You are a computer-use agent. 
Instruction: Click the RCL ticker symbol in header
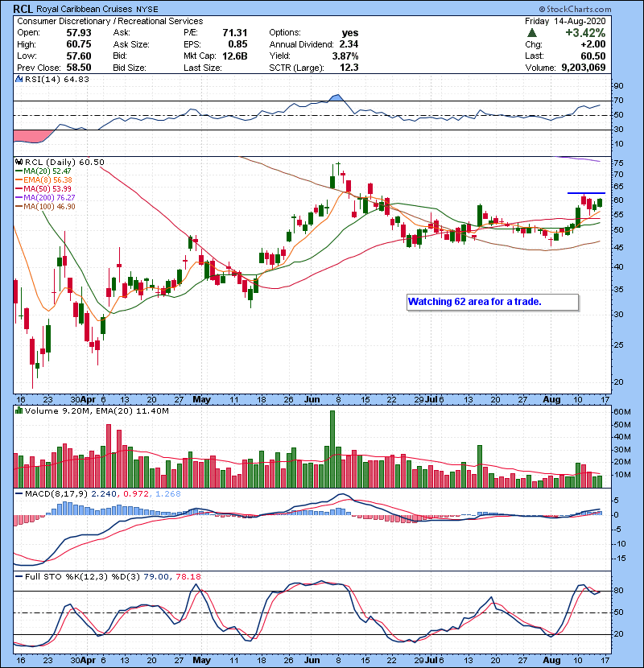tap(23, 9)
